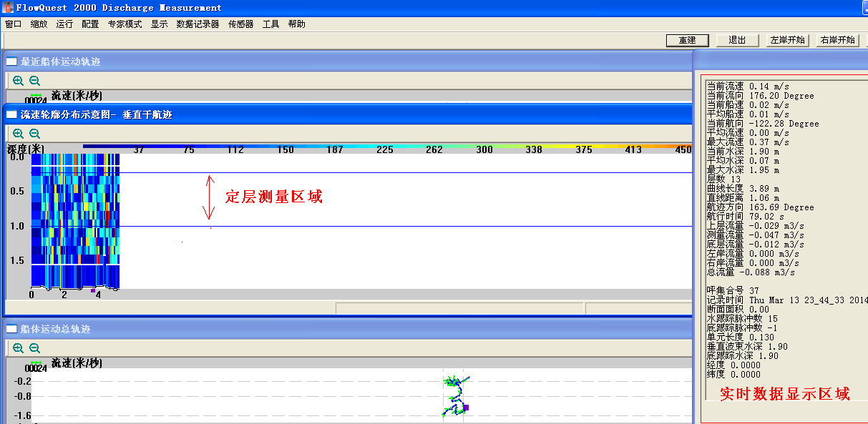Zoom out on the 最近船体运动轨迹 panel
868x424 pixels.
click(34, 81)
